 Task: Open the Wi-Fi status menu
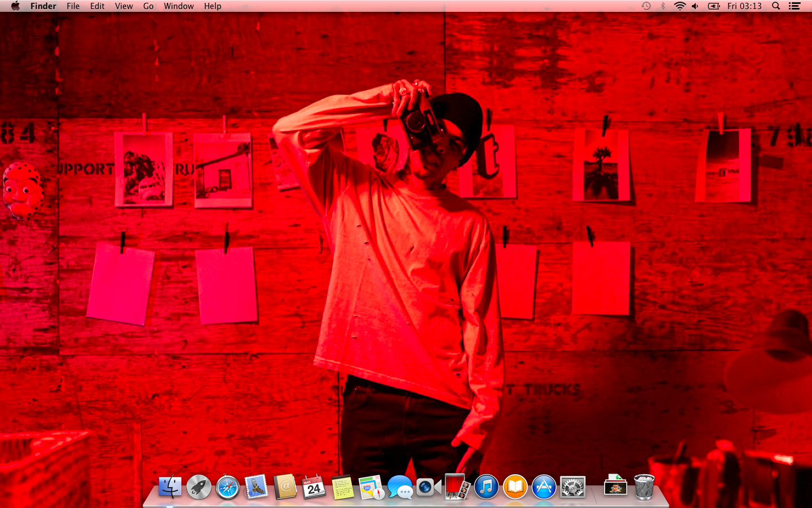click(680, 6)
